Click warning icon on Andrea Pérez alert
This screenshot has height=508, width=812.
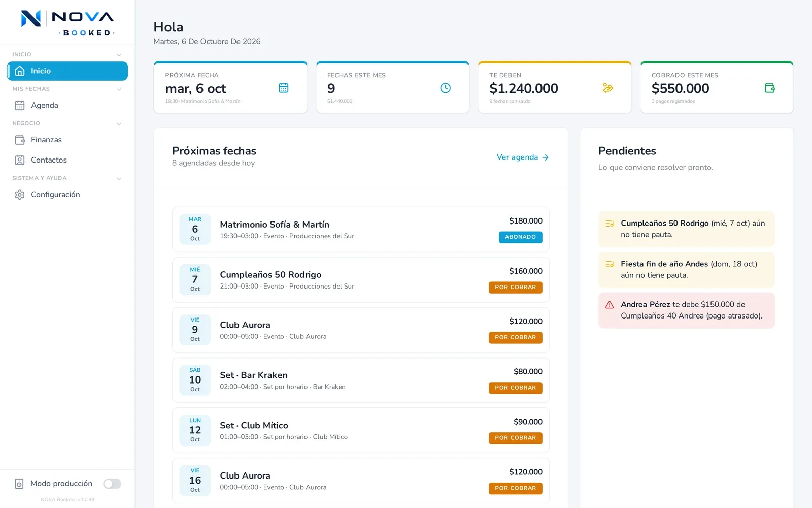[x=610, y=305]
